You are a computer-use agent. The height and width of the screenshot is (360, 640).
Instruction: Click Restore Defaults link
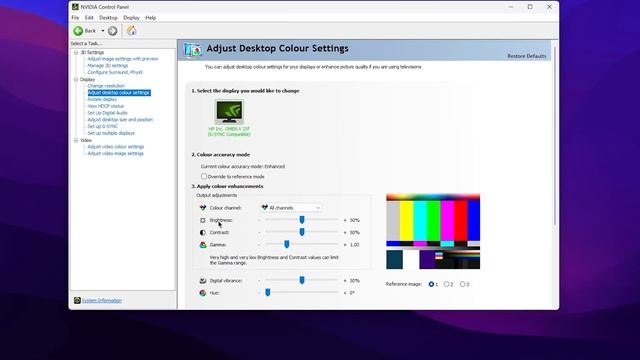[527, 56]
